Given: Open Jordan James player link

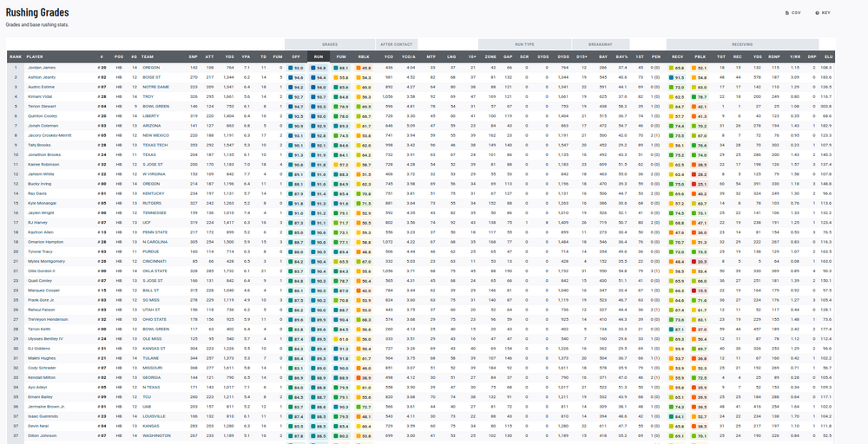Looking at the screenshot, I should [42, 67].
